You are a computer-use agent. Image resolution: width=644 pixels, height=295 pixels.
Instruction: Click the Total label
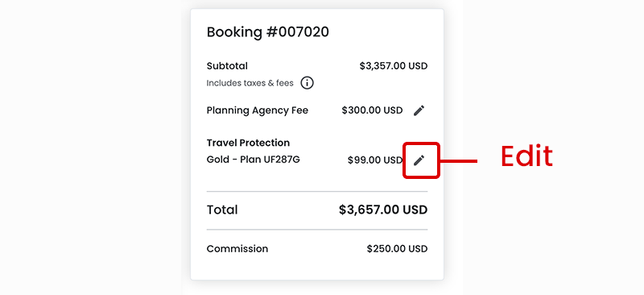click(x=222, y=210)
